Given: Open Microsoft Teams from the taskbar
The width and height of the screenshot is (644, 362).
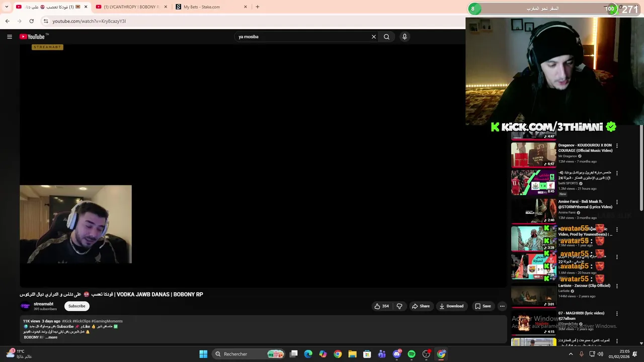Looking at the screenshot, I should pos(382,354).
